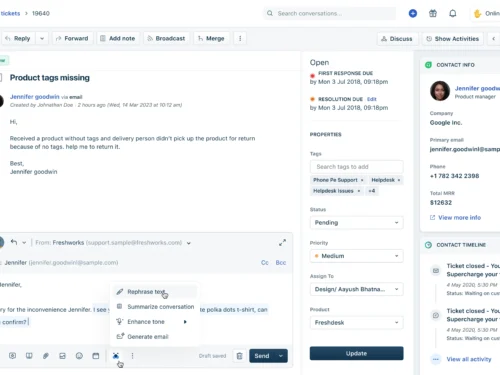Click the Forward button
500x375 pixels.
pos(72,38)
